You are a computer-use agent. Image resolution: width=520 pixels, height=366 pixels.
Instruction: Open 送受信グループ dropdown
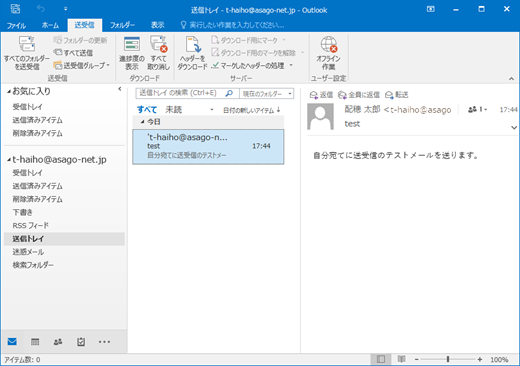(82, 65)
